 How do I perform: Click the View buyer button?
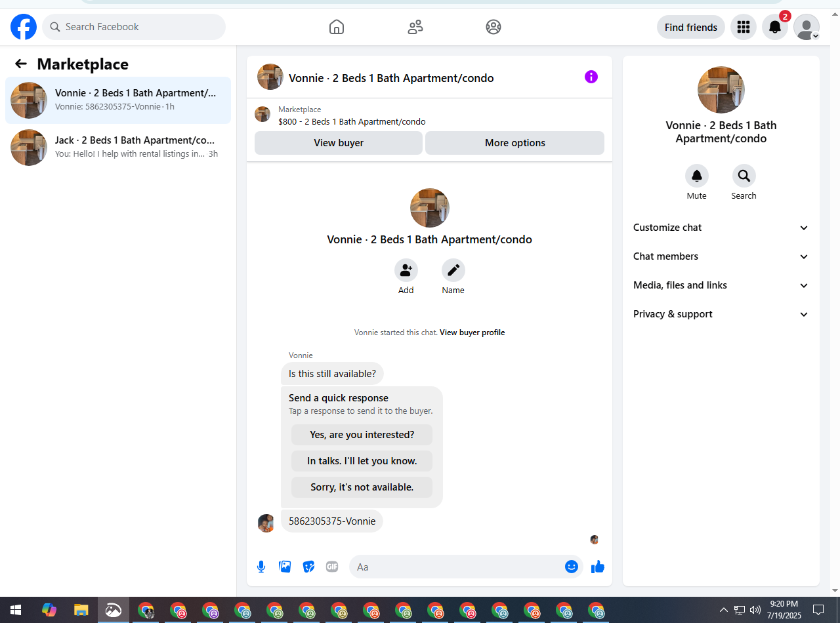click(339, 143)
